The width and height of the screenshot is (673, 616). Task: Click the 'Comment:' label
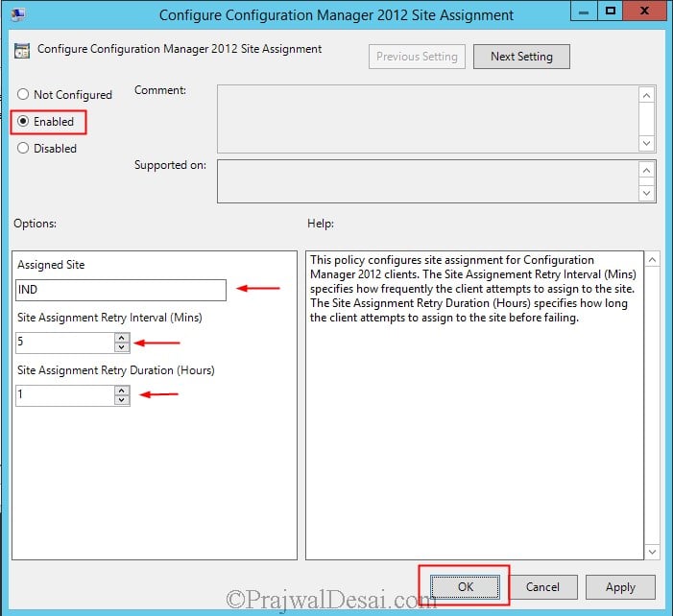click(160, 90)
